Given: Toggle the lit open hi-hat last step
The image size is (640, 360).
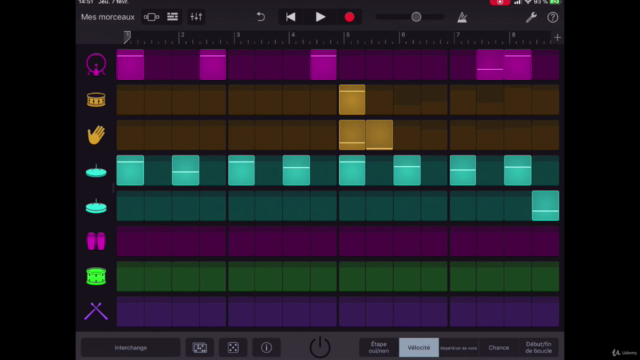Looking at the screenshot, I should pos(546,206).
